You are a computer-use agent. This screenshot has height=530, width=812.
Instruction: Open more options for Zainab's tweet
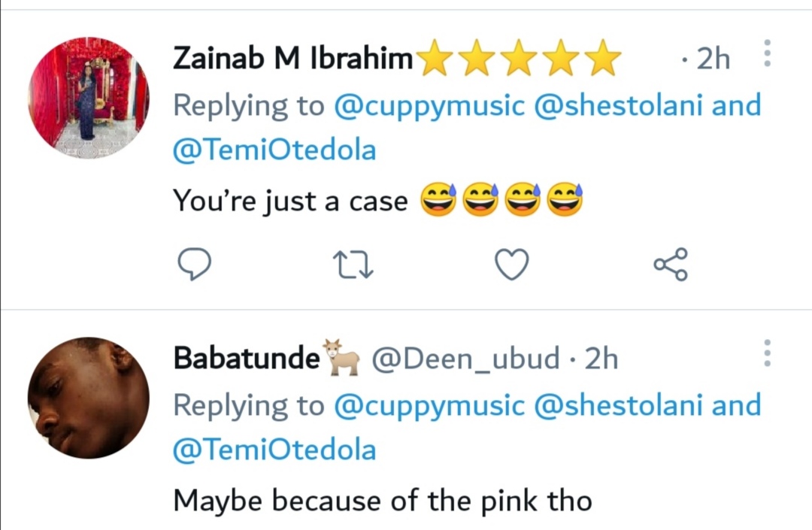767,53
